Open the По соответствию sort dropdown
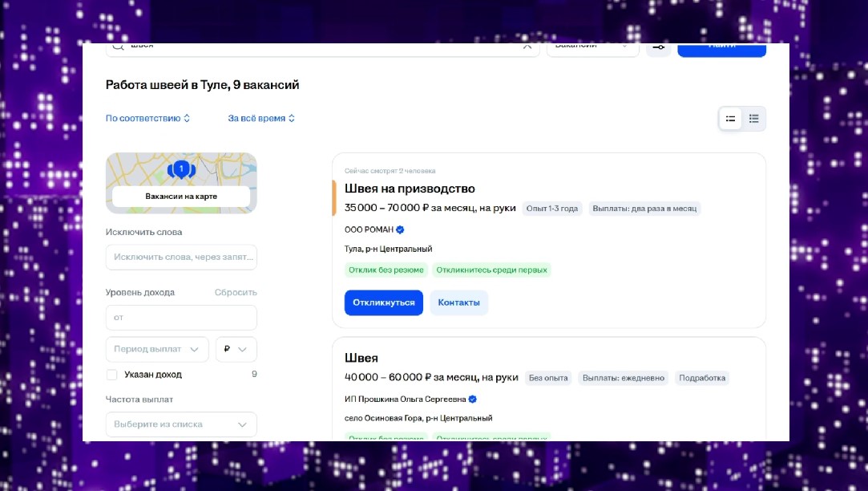Viewport: 868px width, 491px height. coord(147,118)
